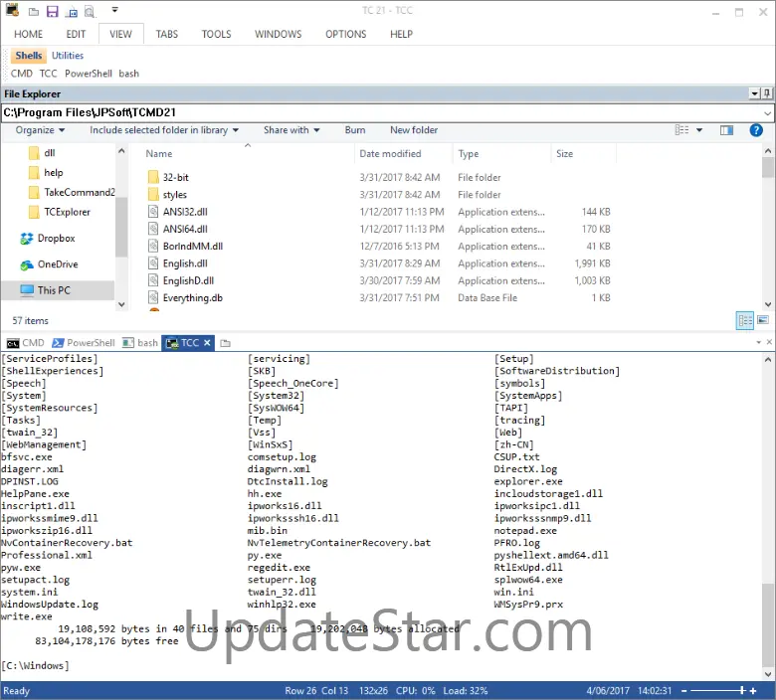Switch to the PowerShell console tab
The image size is (776, 700).
click(x=84, y=343)
